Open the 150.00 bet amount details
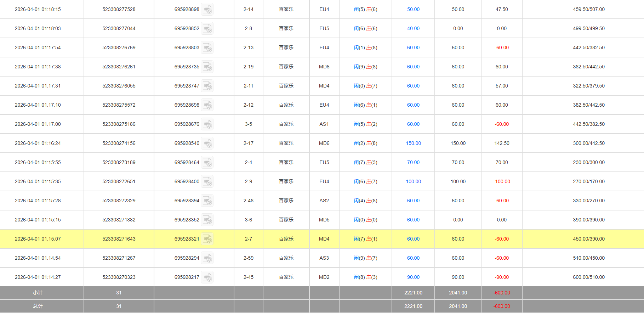The width and height of the screenshot is (644, 321). point(413,143)
